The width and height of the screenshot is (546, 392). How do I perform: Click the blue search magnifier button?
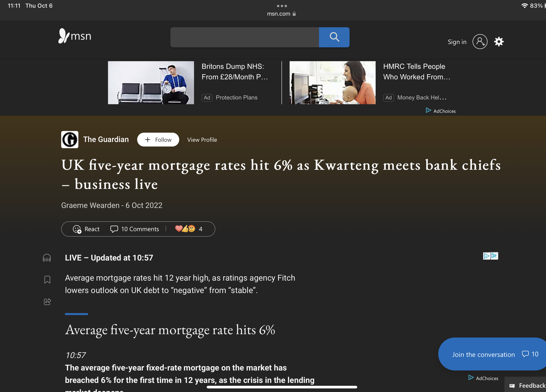pos(334,37)
